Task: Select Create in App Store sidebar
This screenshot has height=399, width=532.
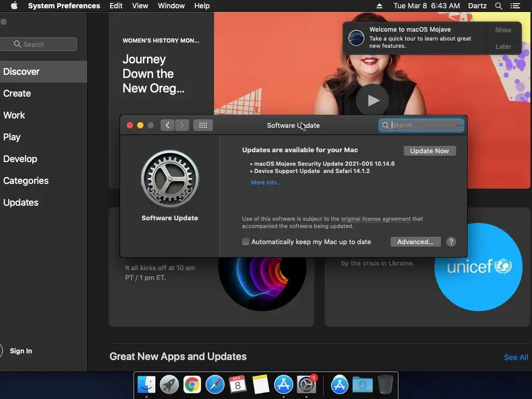Action: pos(44,94)
